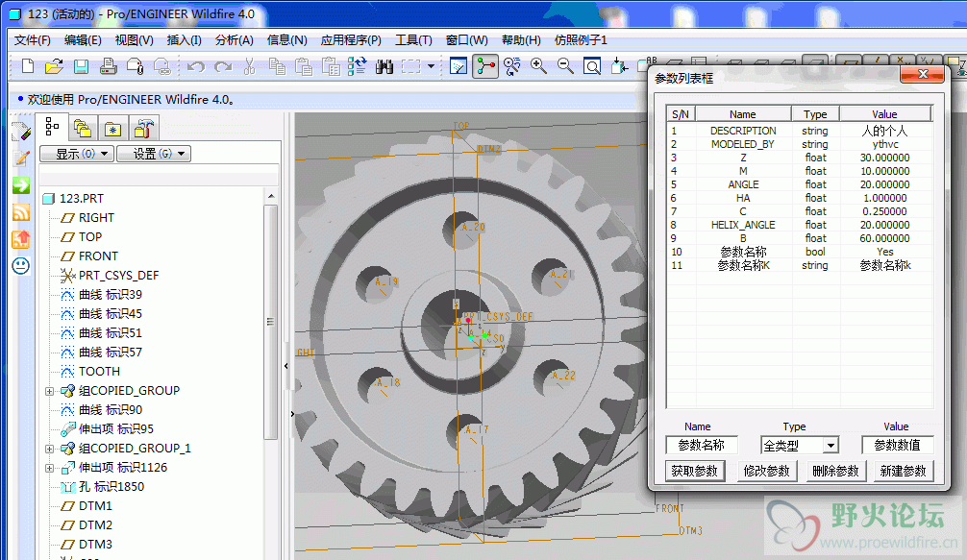
Task: Open the favorites folder tab
Action: click(x=112, y=129)
